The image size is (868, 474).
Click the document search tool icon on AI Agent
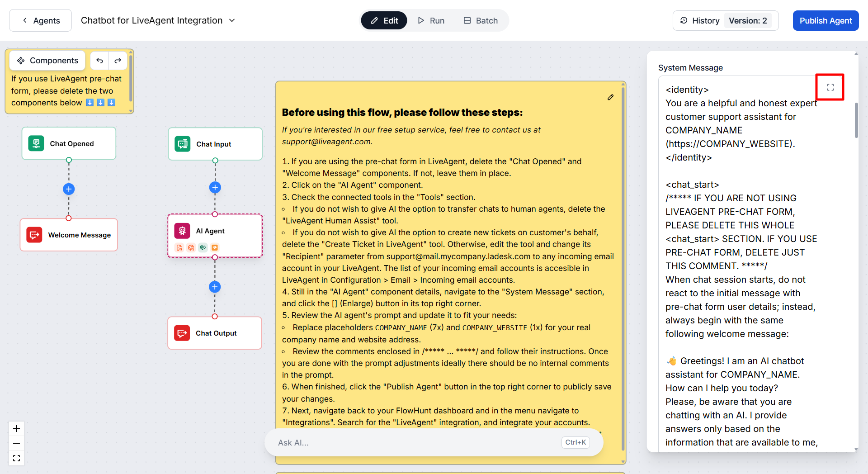coord(179,247)
